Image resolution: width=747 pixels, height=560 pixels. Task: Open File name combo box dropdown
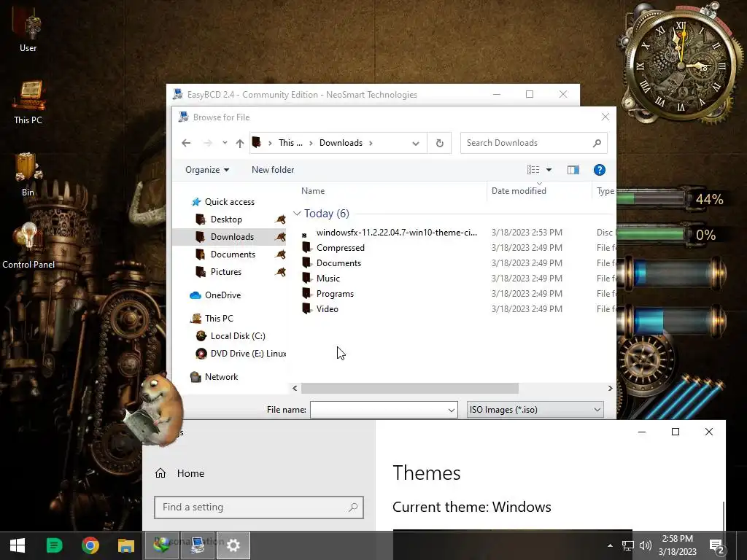(451, 410)
